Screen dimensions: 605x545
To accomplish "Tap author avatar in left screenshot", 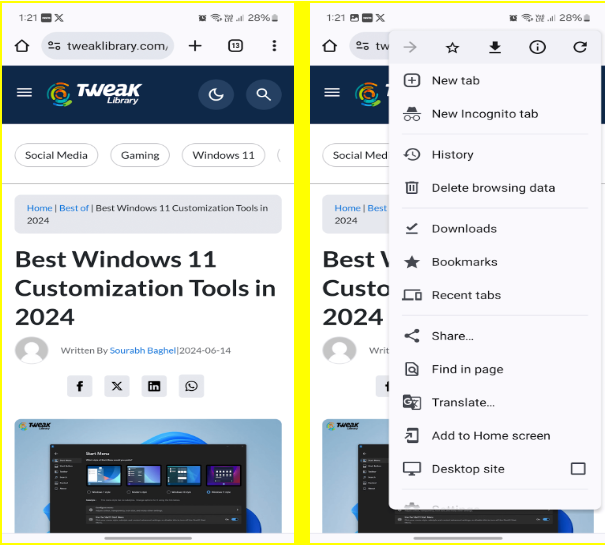I will tap(32, 350).
